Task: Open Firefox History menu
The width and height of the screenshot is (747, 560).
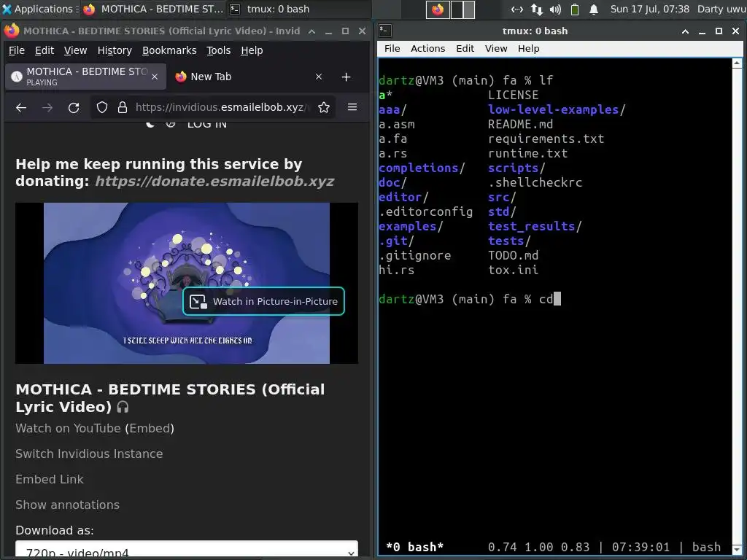Action: 115,50
